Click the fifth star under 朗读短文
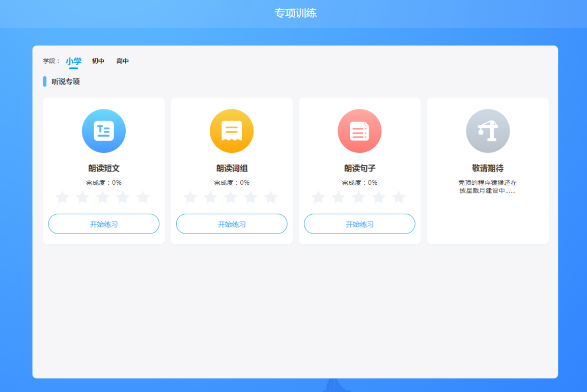 click(x=143, y=197)
